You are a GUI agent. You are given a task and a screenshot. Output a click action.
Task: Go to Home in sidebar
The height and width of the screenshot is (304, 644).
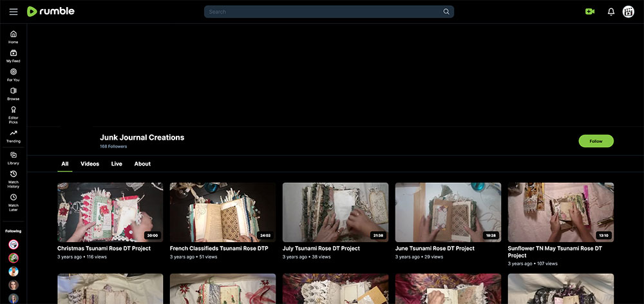14,37
